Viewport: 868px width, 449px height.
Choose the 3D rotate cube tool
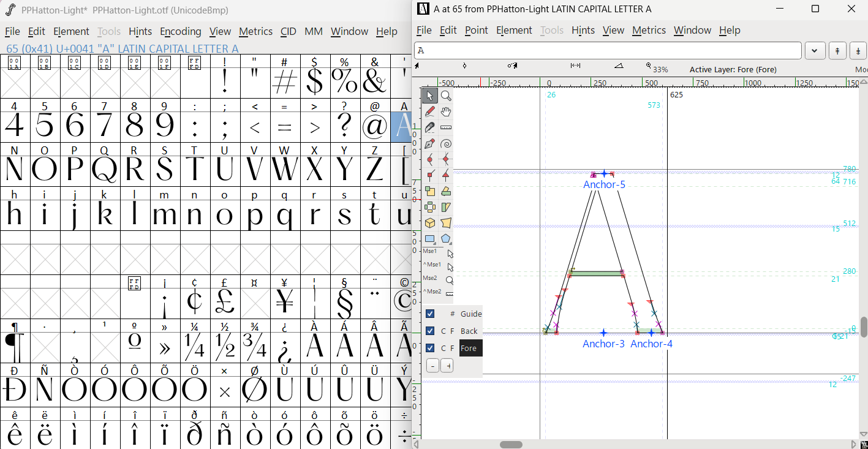coord(430,223)
